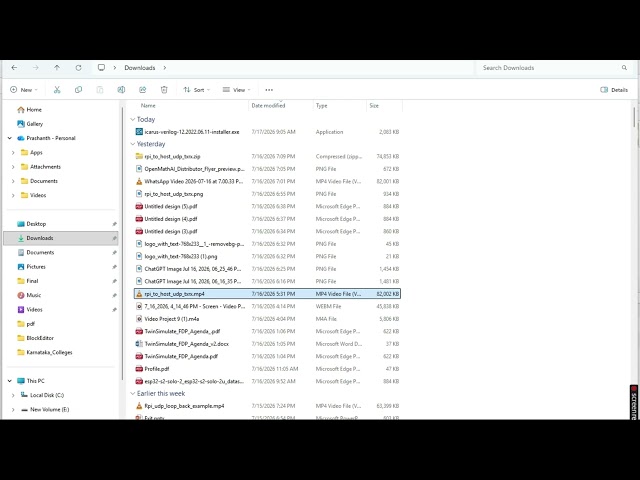The height and width of the screenshot is (480, 640).
Task: Select Video Project 9 (1).m4a
Action: (x=267, y=319)
